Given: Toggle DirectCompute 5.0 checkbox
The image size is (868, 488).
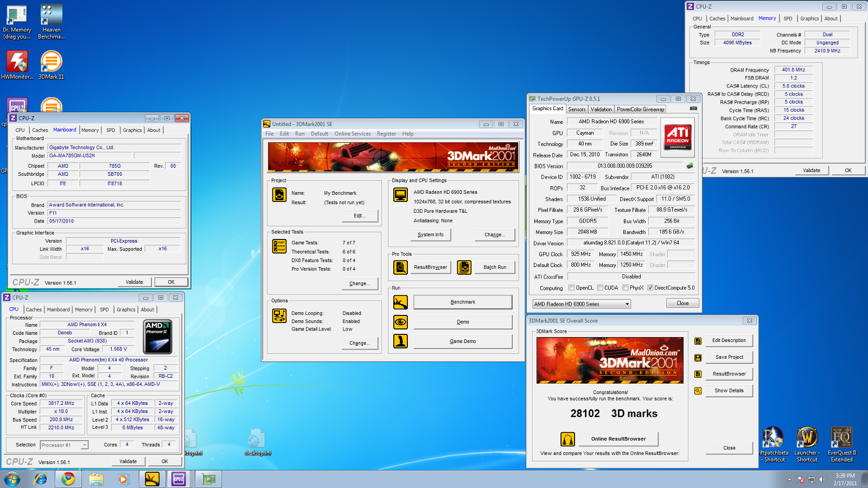Looking at the screenshot, I should tap(650, 288).
